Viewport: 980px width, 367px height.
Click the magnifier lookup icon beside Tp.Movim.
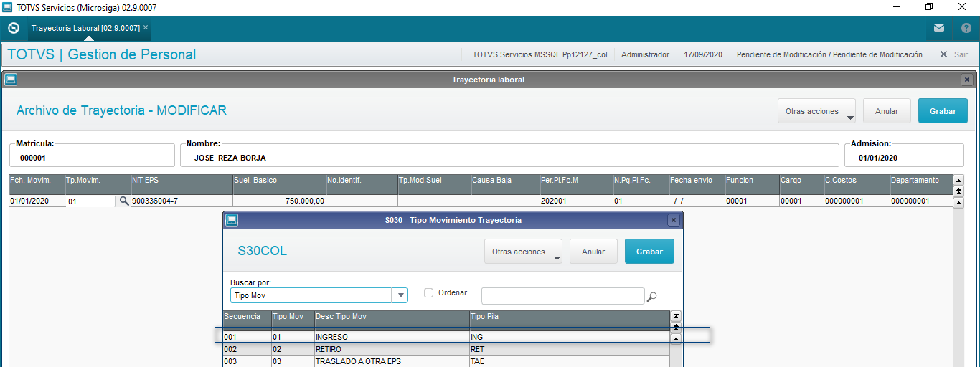click(124, 201)
